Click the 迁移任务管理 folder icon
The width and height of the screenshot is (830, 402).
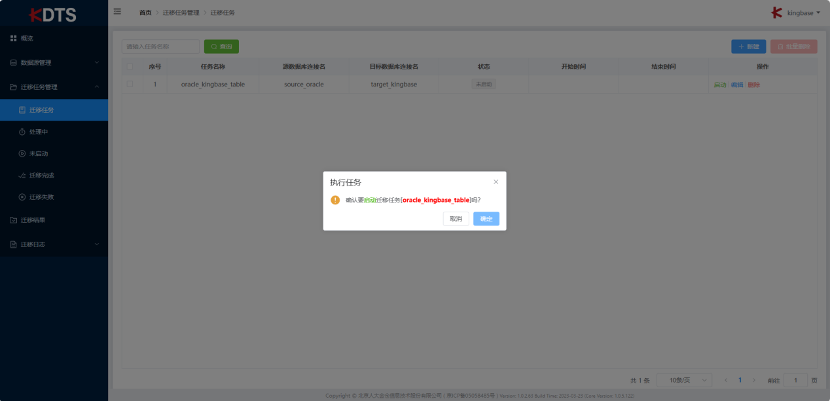tap(14, 87)
